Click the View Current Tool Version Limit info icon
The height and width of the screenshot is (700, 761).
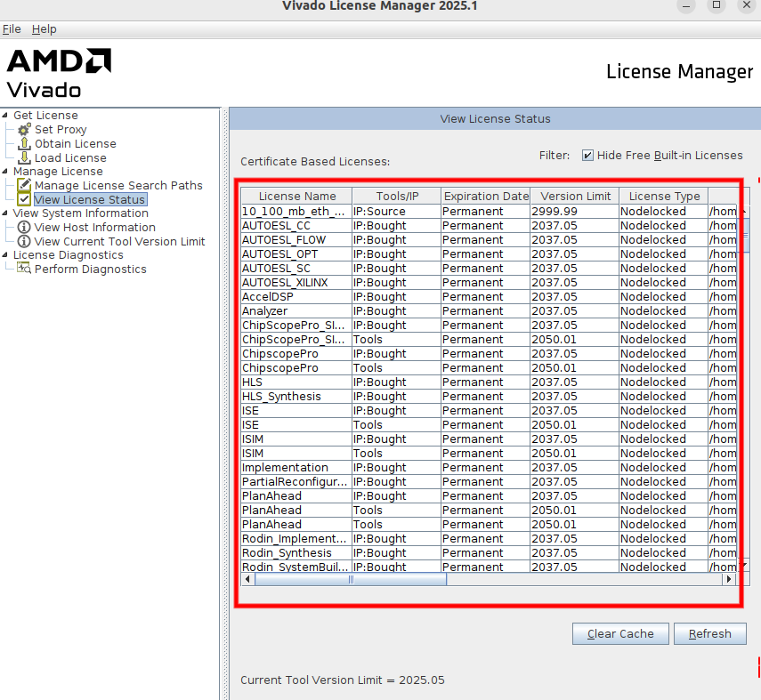[24, 241]
